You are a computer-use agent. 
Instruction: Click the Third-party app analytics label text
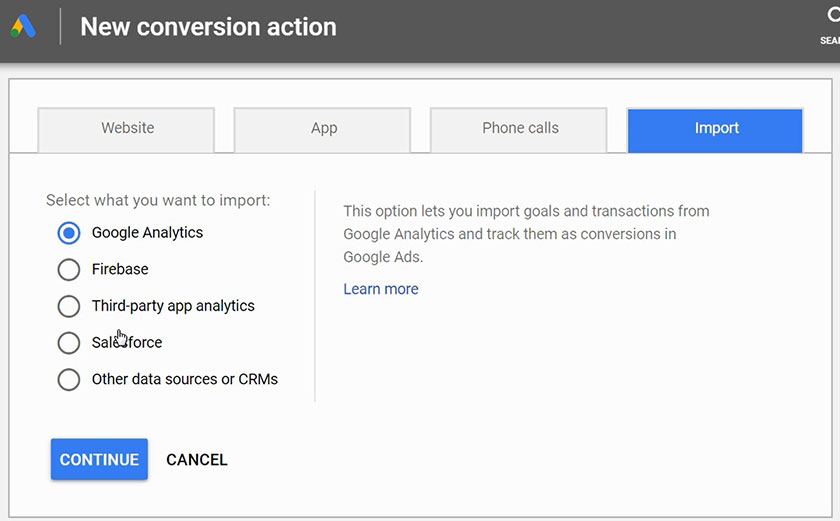click(x=173, y=306)
